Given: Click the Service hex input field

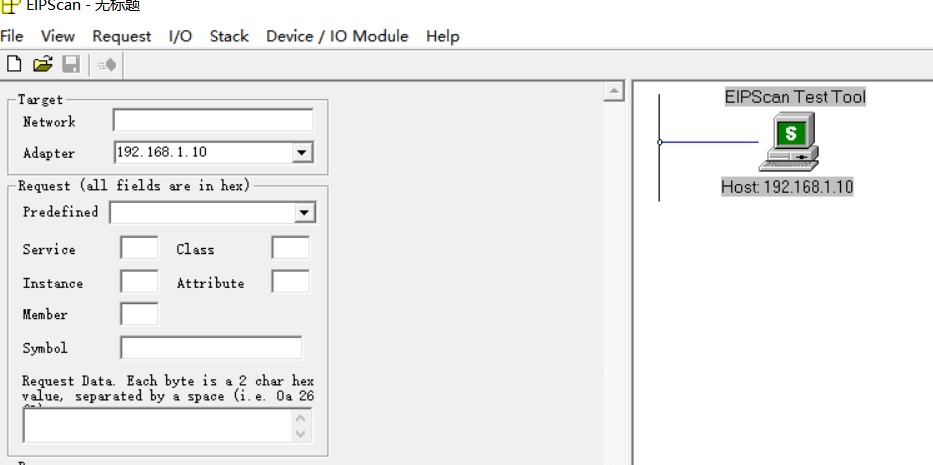Looking at the screenshot, I should coord(139,248).
